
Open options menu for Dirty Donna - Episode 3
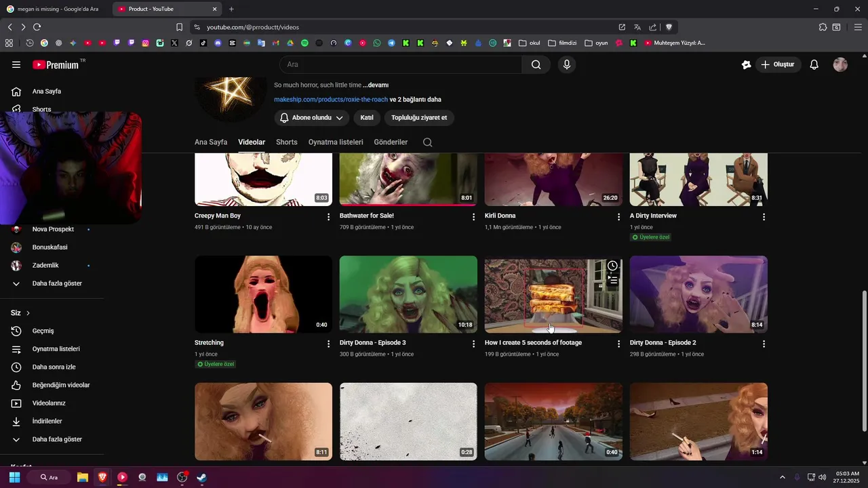coord(473,344)
